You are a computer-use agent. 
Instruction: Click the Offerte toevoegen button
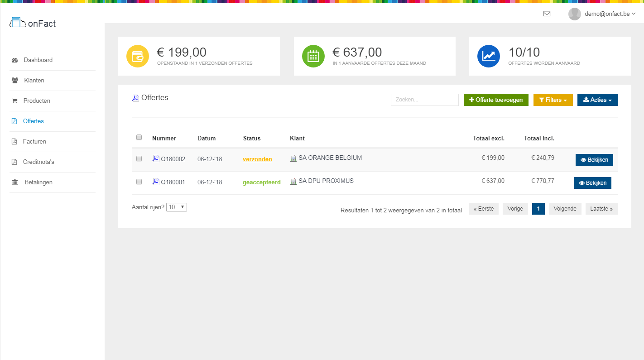[496, 100]
